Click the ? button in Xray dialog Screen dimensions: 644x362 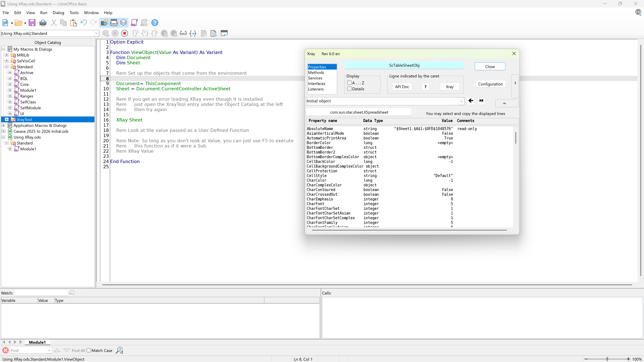[x=425, y=86]
